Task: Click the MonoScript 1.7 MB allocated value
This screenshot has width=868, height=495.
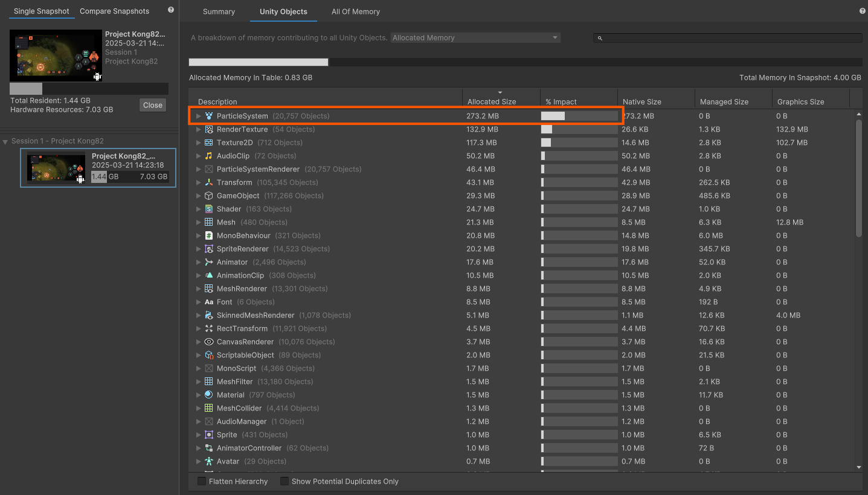Action: (x=477, y=368)
